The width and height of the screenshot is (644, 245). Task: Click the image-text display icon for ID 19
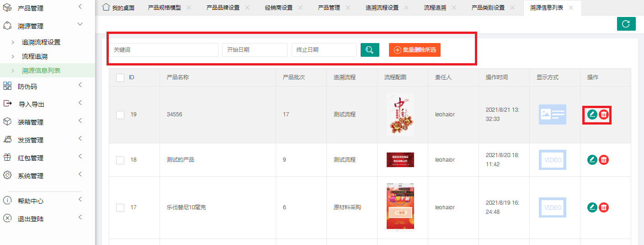point(552,114)
